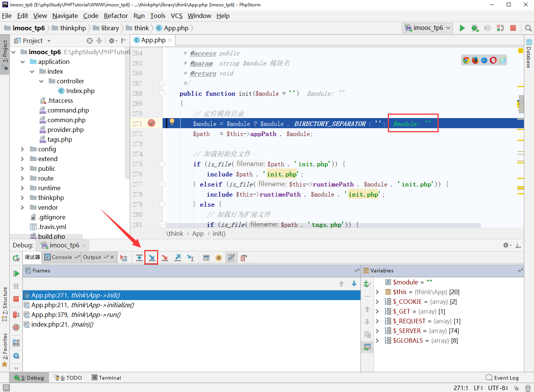534x392 pixels.
Task: Select frame App.php:211 initialize()
Action: coord(82,305)
